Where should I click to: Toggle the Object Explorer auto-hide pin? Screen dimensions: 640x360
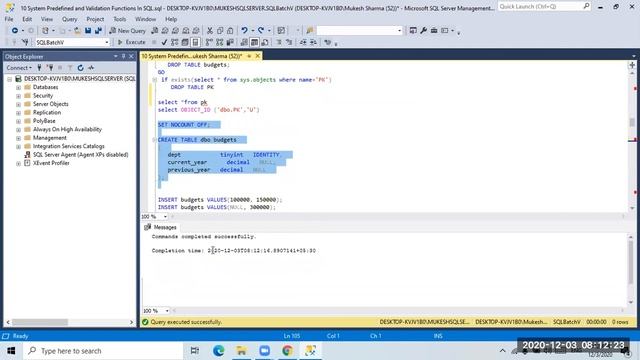click(124, 56)
